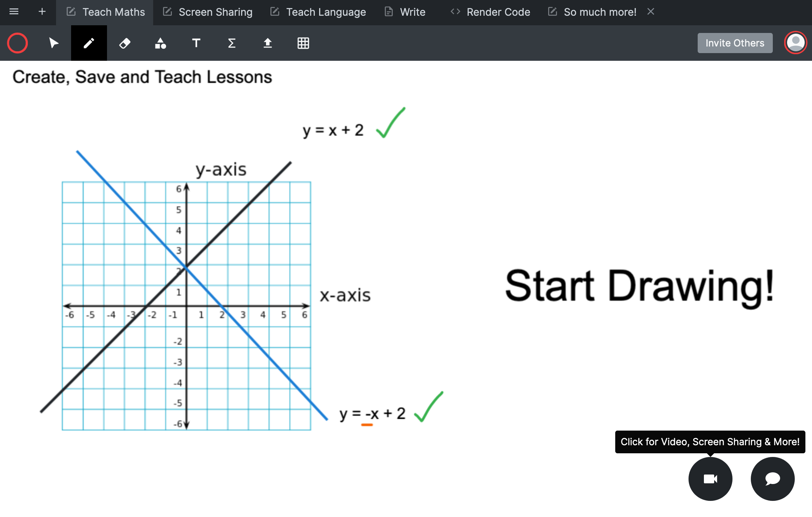812x517 pixels.
Task: Click the edit icon on So much more! tab
Action: (552, 12)
